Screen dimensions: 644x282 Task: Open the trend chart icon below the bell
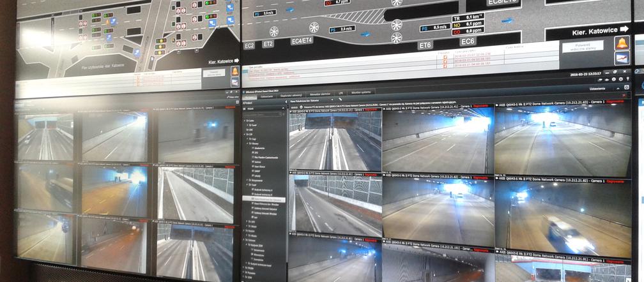(621, 58)
